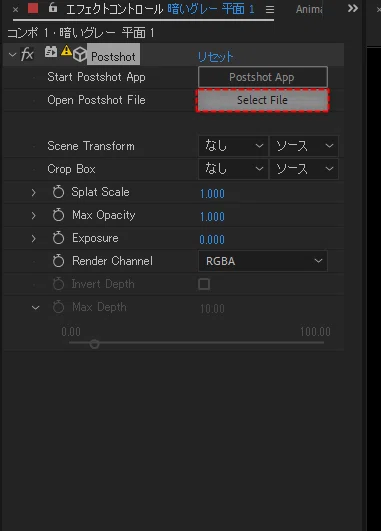Toggle the fx switch for the Postshot effect

pos(27,54)
